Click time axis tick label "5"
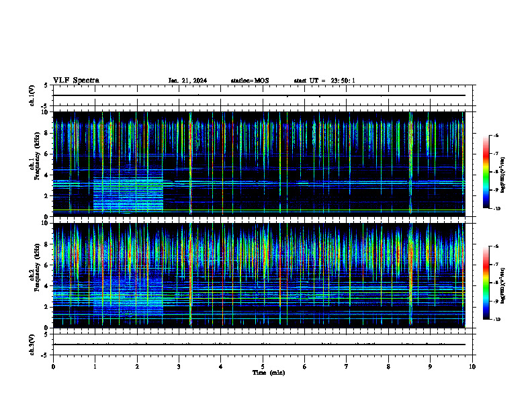 click(x=263, y=367)
